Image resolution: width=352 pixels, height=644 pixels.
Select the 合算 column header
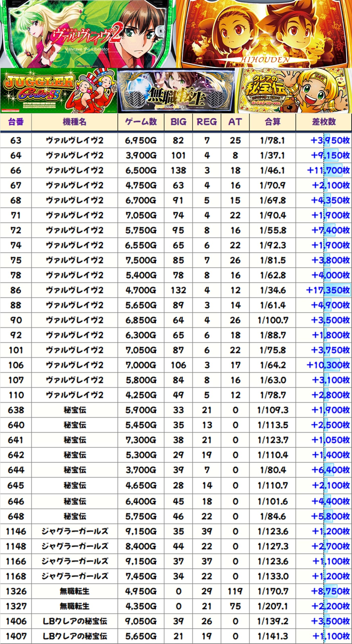click(x=273, y=122)
